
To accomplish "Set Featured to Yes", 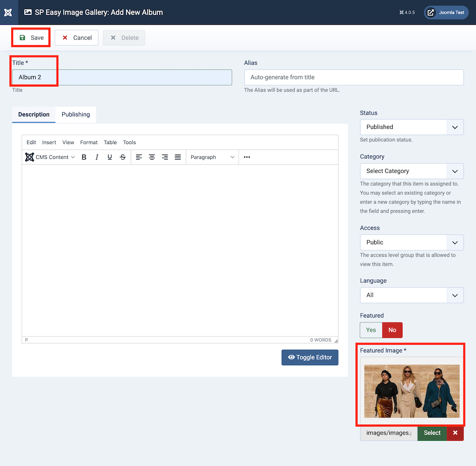I will pos(371,330).
